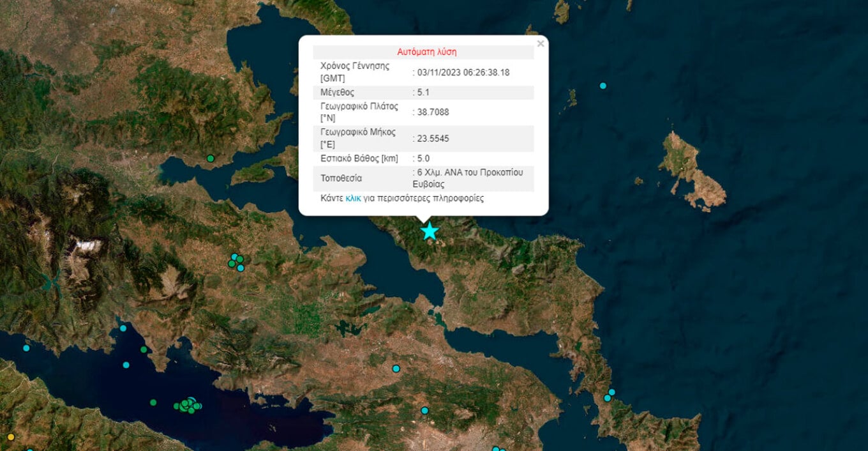868x451 pixels.
Task: Select the dense green cluster in the Corinthian gulf
Action: coord(188,405)
